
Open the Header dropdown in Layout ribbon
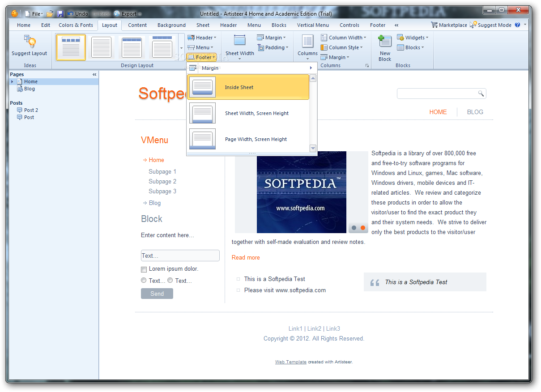tap(202, 38)
